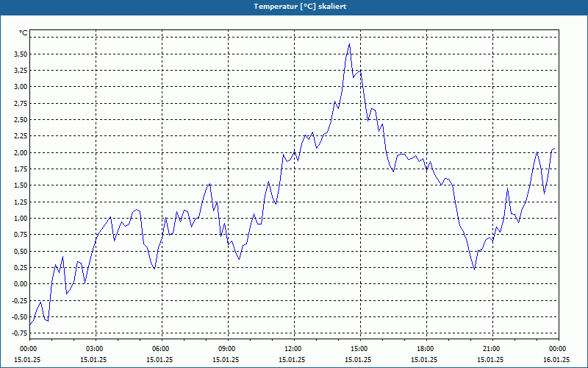Screen dimensions: 588x368
Task: Click the 15.01.25 date under 12:00
Action: pyautogui.click(x=292, y=360)
